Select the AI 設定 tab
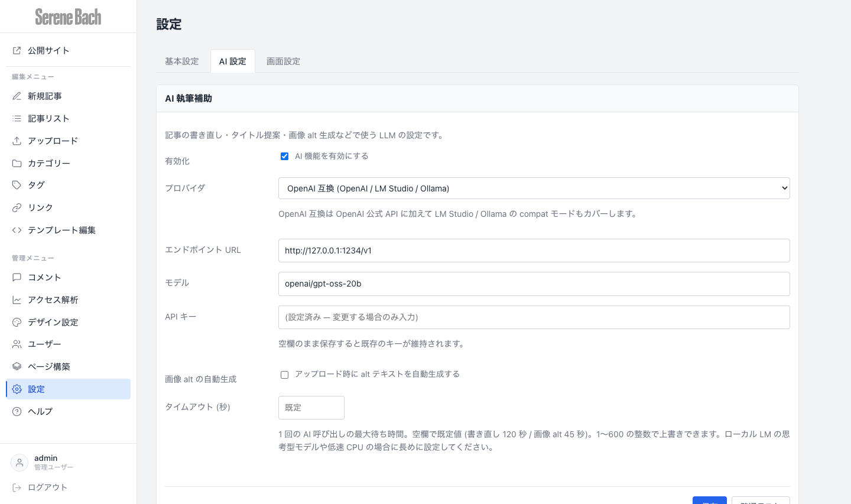851x504 pixels. pos(232,61)
